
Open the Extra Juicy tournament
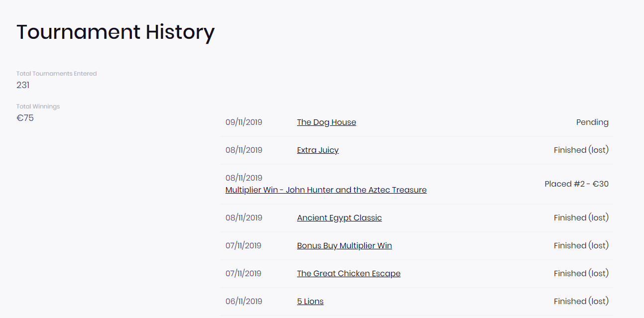coord(318,150)
